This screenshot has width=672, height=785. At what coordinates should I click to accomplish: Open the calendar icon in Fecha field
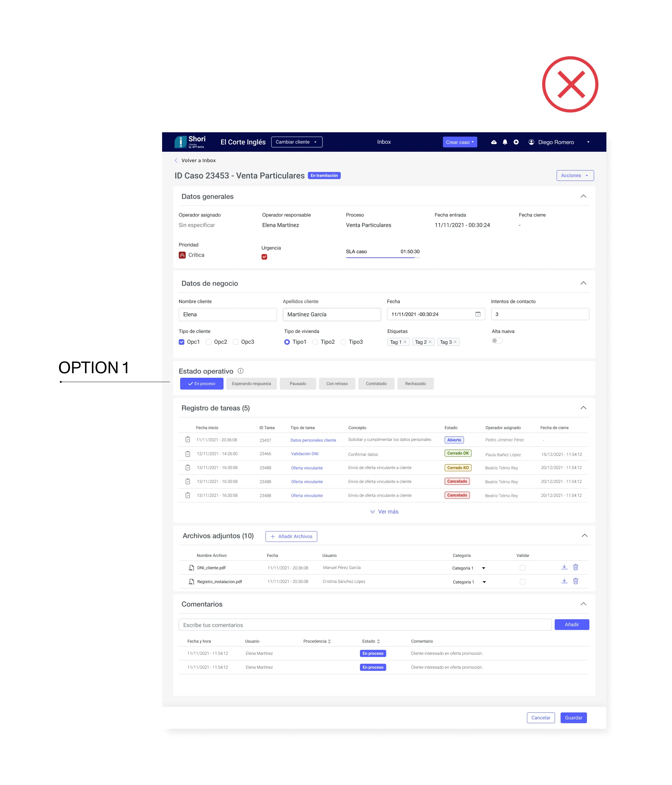click(478, 314)
